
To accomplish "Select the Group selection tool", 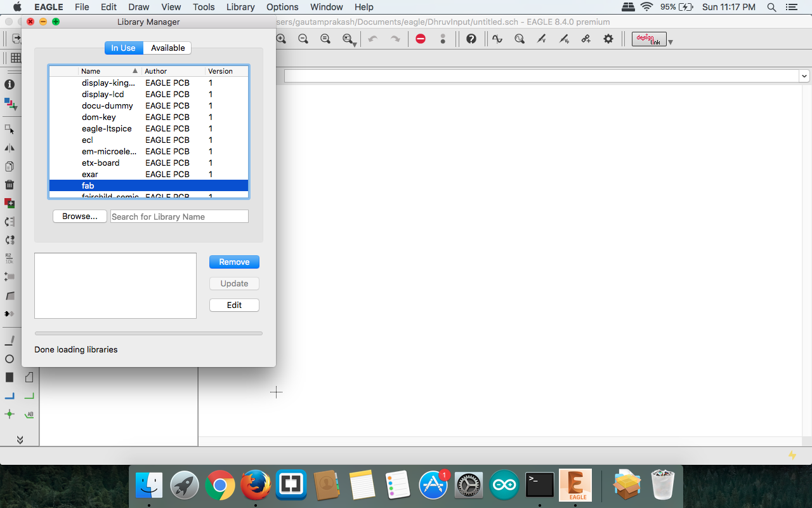I will (10, 129).
